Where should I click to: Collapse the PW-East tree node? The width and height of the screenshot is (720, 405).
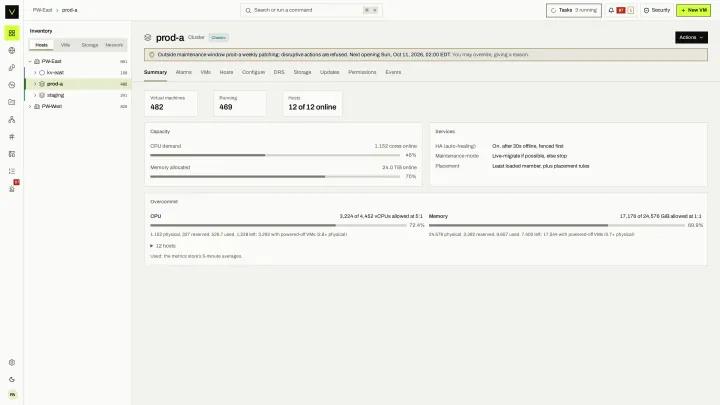click(x=30, y=62)
